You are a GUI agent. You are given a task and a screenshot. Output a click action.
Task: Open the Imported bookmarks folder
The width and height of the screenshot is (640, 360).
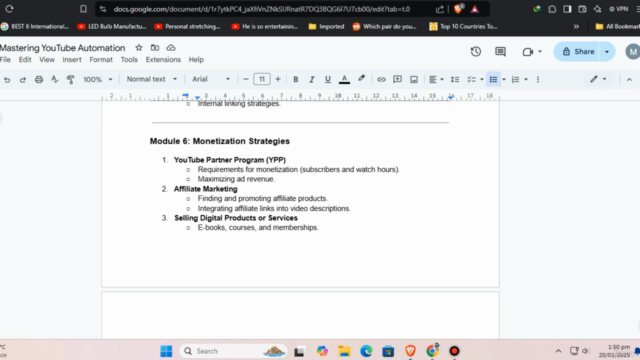click(326, 27)
